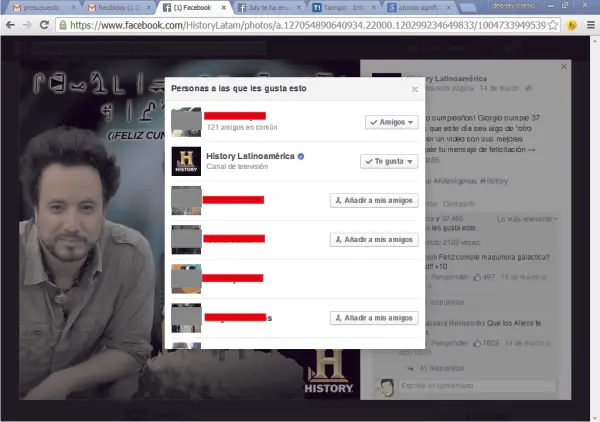
Task: Click 'Canal de televisión' subtitle
Action: coord(237,166)
